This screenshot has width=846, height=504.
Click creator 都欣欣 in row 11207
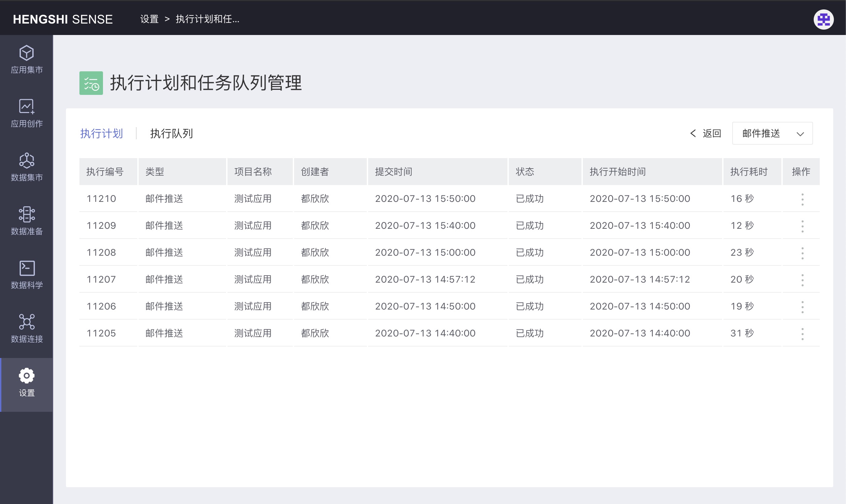tap(315, 280)
